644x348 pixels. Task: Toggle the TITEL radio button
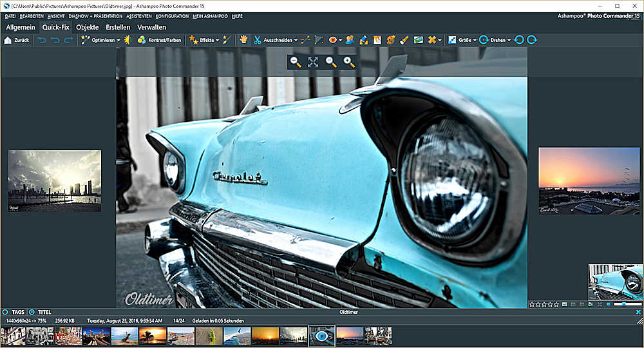pos(32,312)
